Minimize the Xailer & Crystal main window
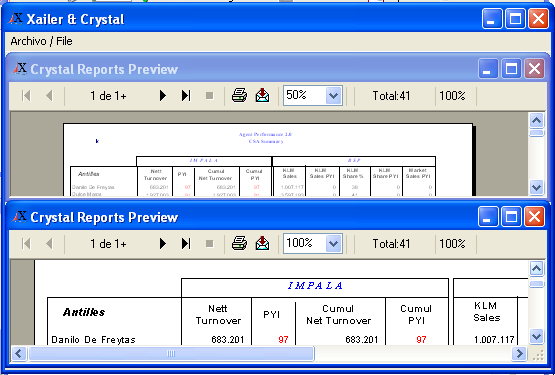The image size is (555, 375). tap(492, 19)
